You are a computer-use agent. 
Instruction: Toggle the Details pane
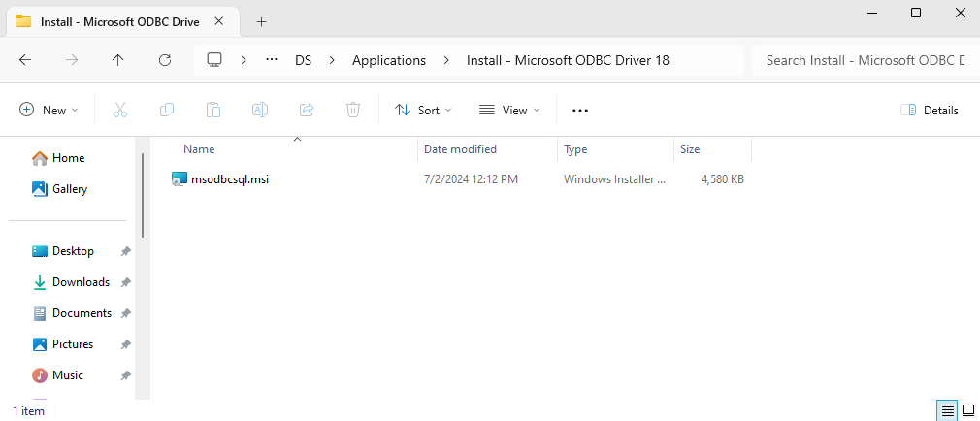[930, 110]
